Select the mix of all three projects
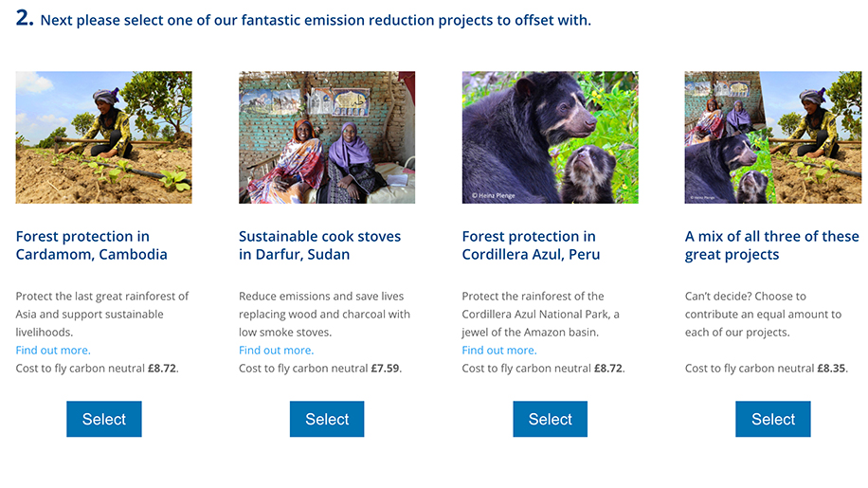Viewport: 868px width, 488px height. (x=773, y=419)
